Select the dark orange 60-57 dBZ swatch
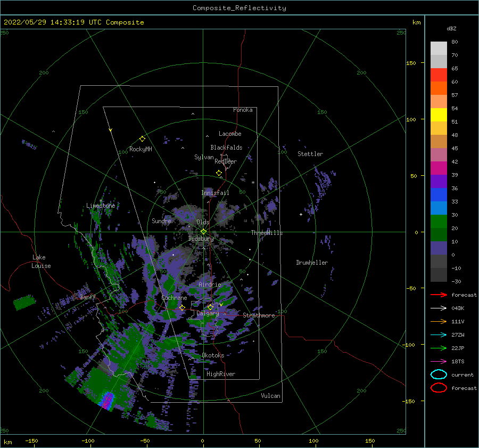The image size is (479, 448). click(439, 88)
